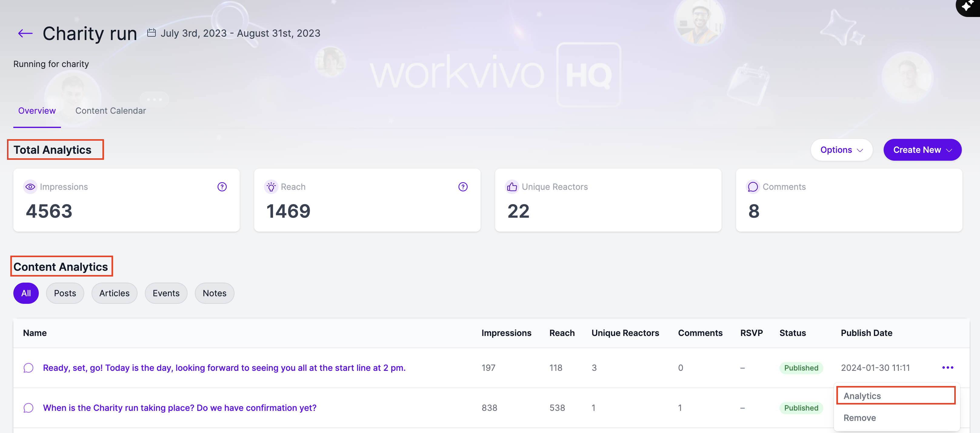Click the post icon beside "When is the Charity run"
The image size is (980, 433).
[28, 408]
